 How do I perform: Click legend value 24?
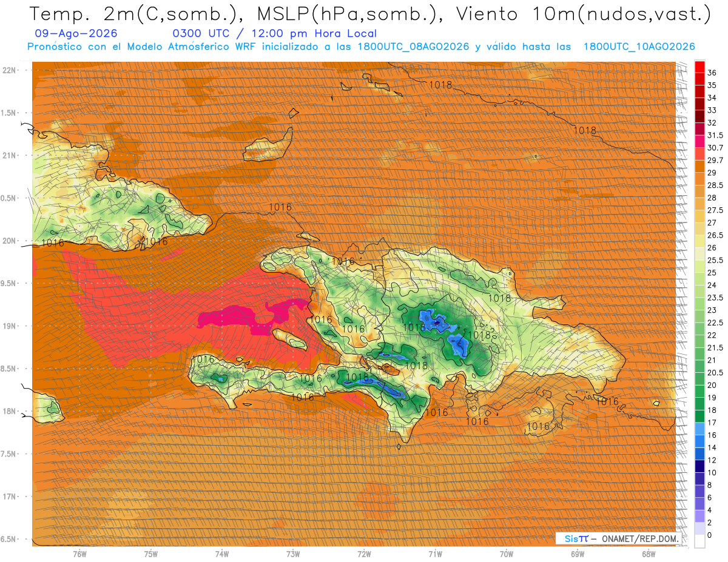(x=712, y=285)
